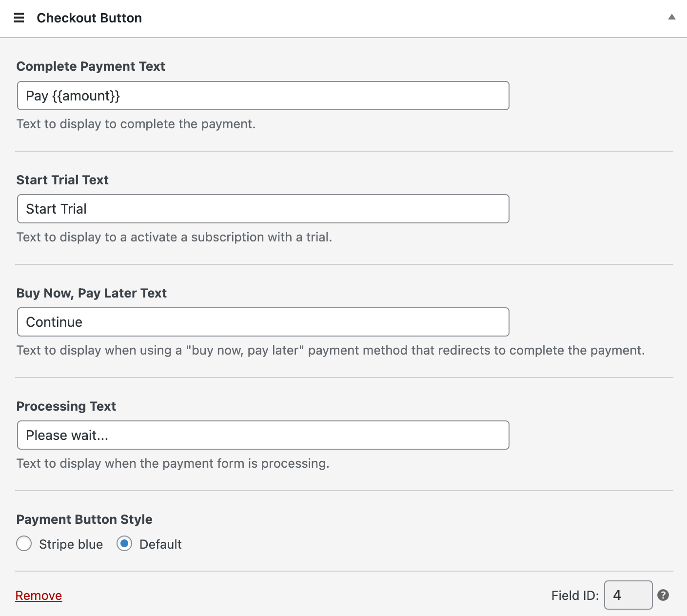687x616 pixels.
Task: Choose the radio button next to Stripe blue
Action: [x=24, y=543]
